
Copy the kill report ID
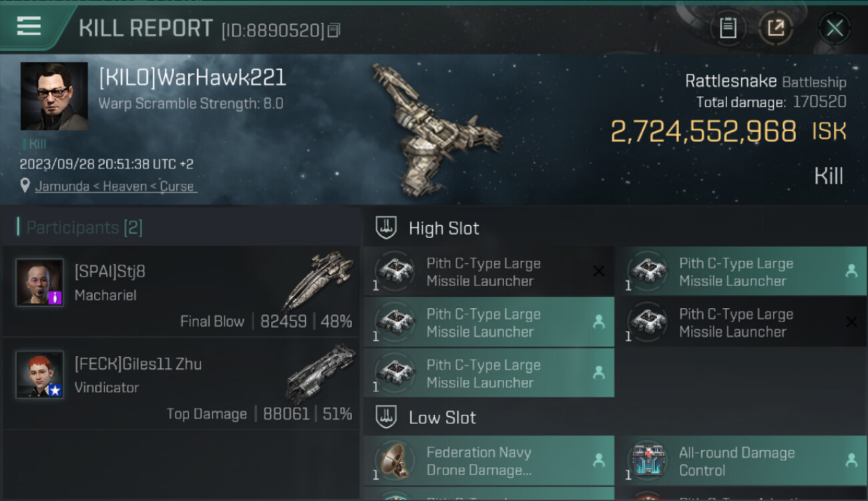tap(334, 30)
